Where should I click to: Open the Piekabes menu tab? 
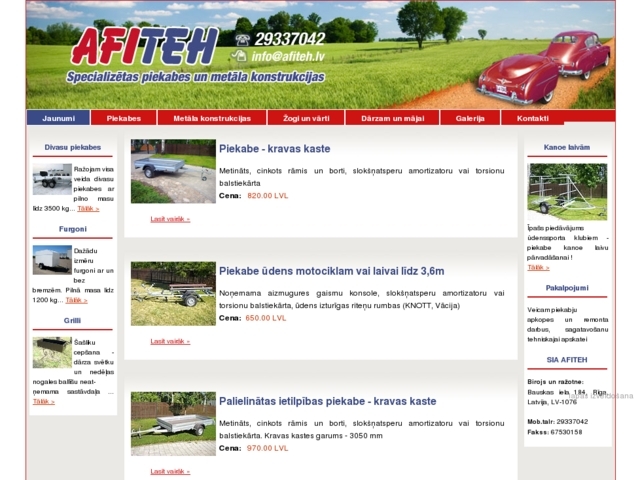(124, 118)
